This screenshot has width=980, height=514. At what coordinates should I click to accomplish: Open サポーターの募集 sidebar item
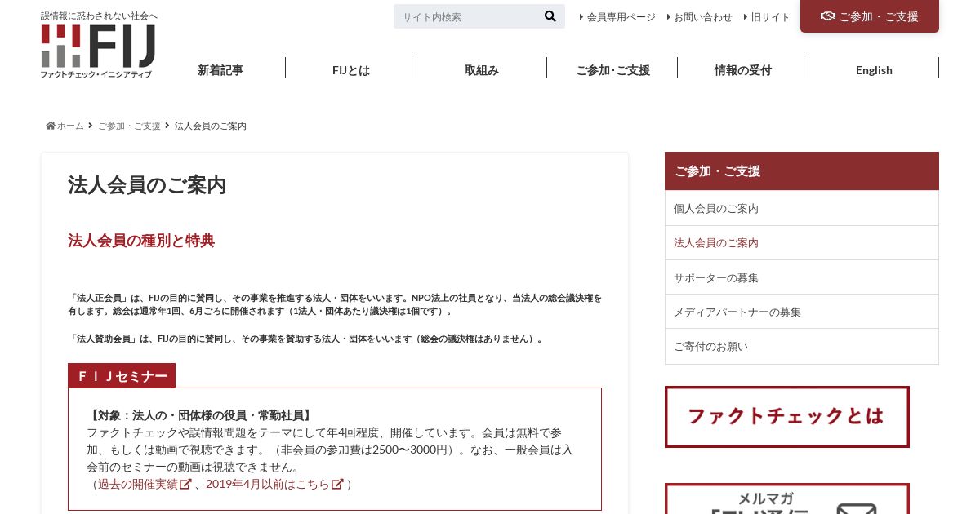[802, 277]
